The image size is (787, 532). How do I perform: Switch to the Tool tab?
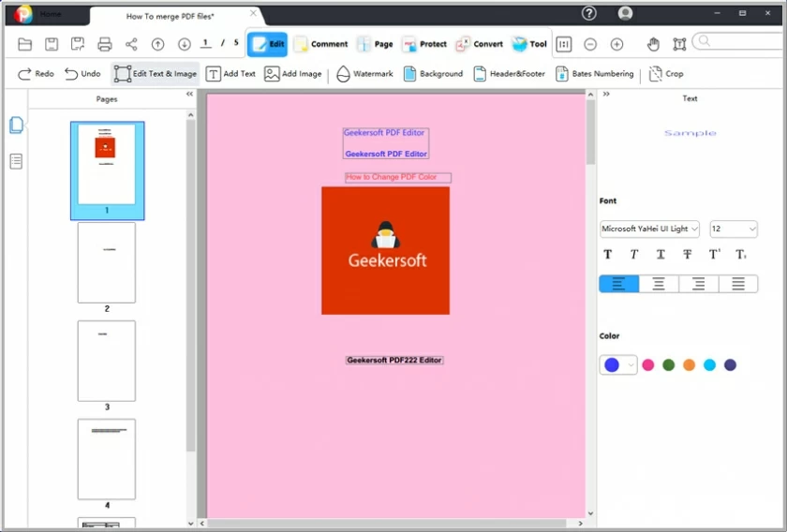click(529, 44)
